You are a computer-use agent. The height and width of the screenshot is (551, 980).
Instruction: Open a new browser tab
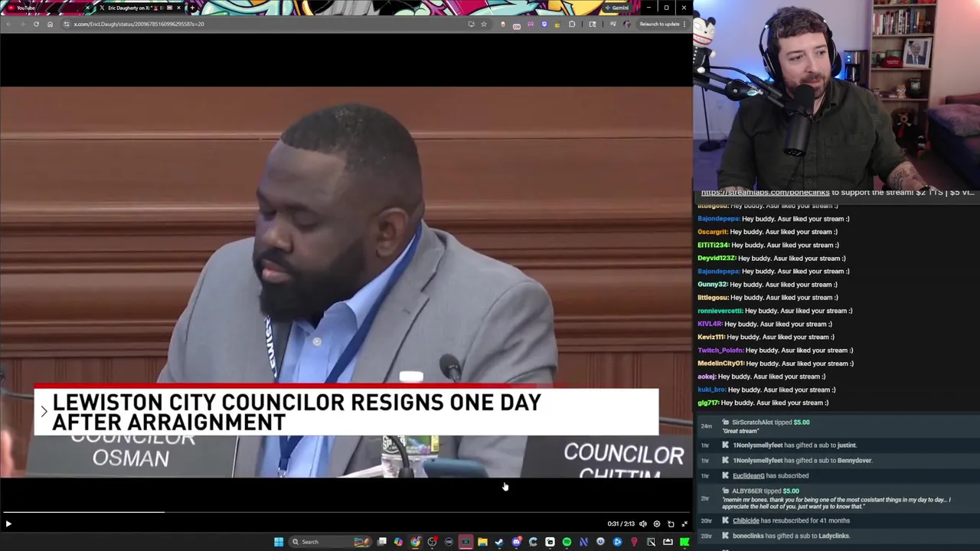click(192, 8)
